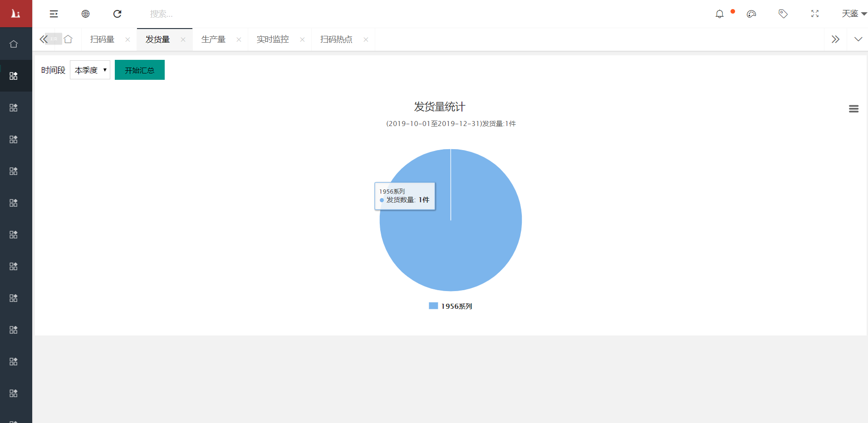The height and width of the screenshot is (423, 868).
Task: Close the 生产量 tab
Action: point(239,40)
